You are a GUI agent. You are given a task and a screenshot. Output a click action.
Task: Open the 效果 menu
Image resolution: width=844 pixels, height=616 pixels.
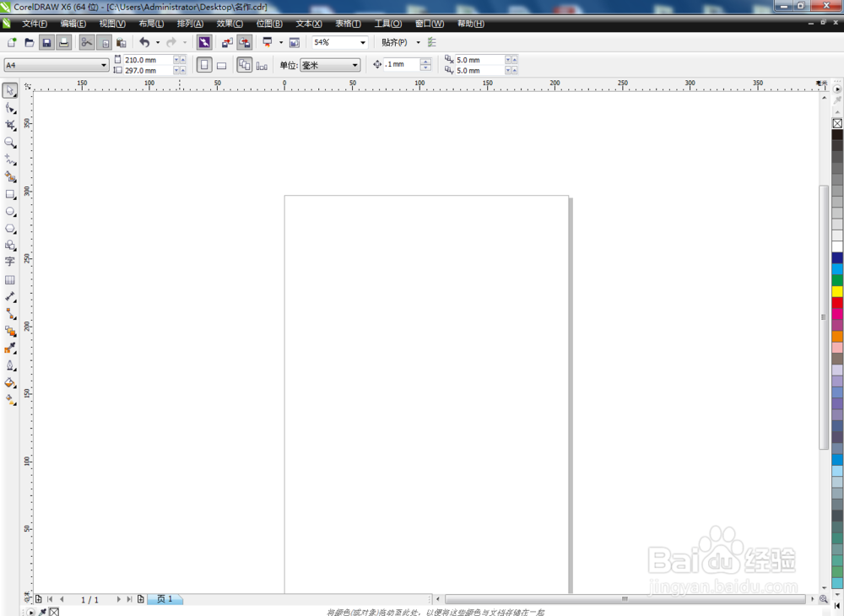point(230,24)
